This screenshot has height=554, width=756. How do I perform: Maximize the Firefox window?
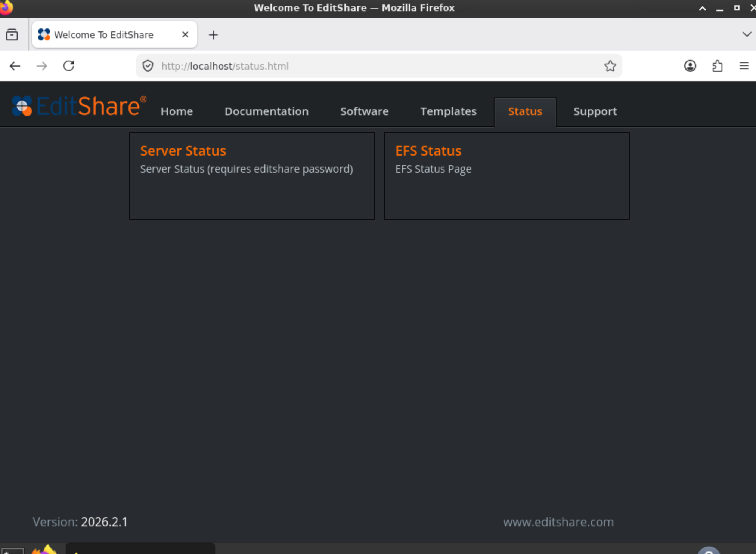(x=737, y=8)
